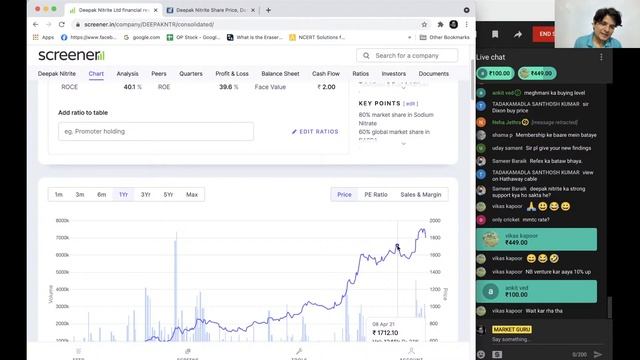Open the Facebook bookmark
Image resolution: width=640 pixels, height=360 pixels.
tap(89, 37)
